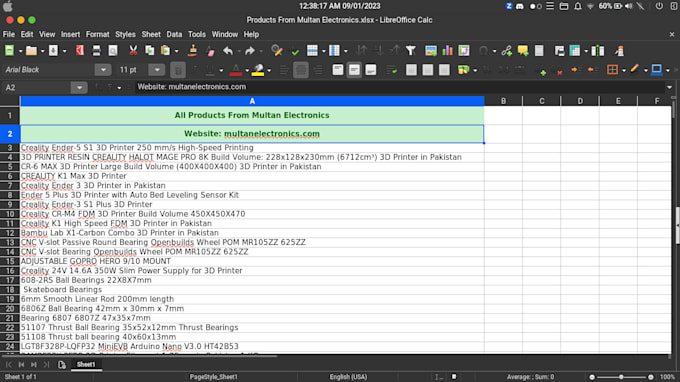Image resolution: width=680 pixels, height=382 pixels.
Task: Toggle the AutoFilter funnel
Action: (x=411, y=51)
